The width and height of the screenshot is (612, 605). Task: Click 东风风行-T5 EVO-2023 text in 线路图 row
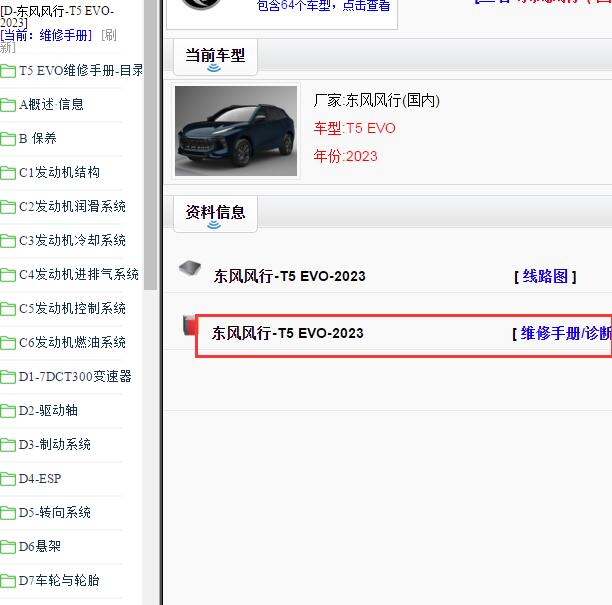(290, 276)
